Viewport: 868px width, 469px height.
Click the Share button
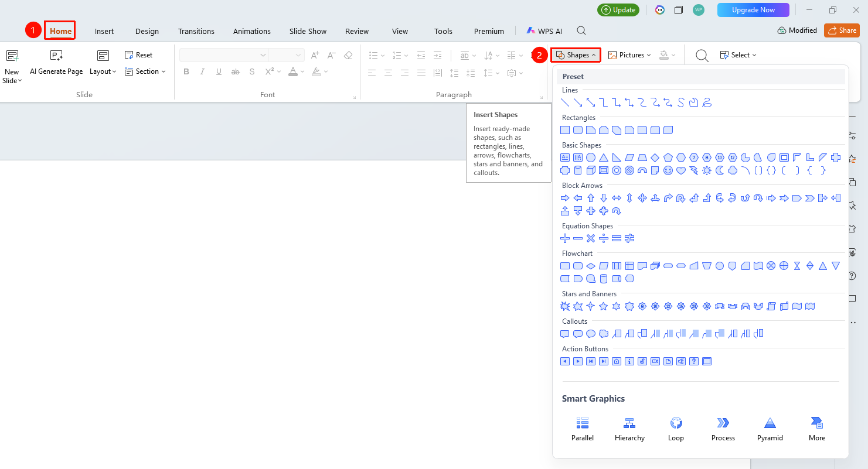coord(842,30)
